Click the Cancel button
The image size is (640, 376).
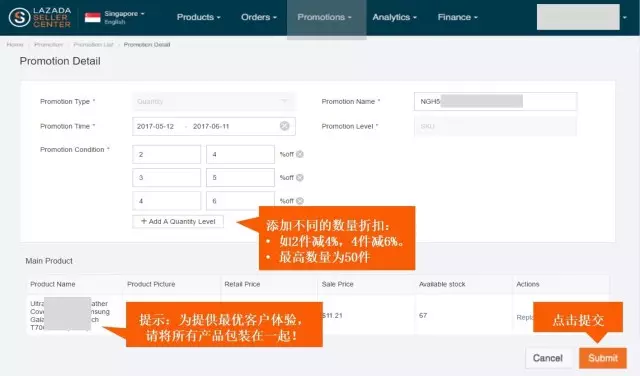tap(548, 358)
